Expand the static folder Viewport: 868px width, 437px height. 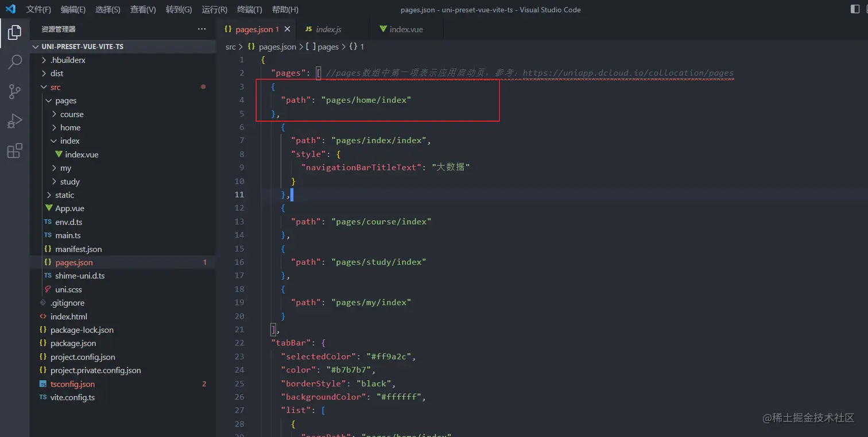(49, 195)
